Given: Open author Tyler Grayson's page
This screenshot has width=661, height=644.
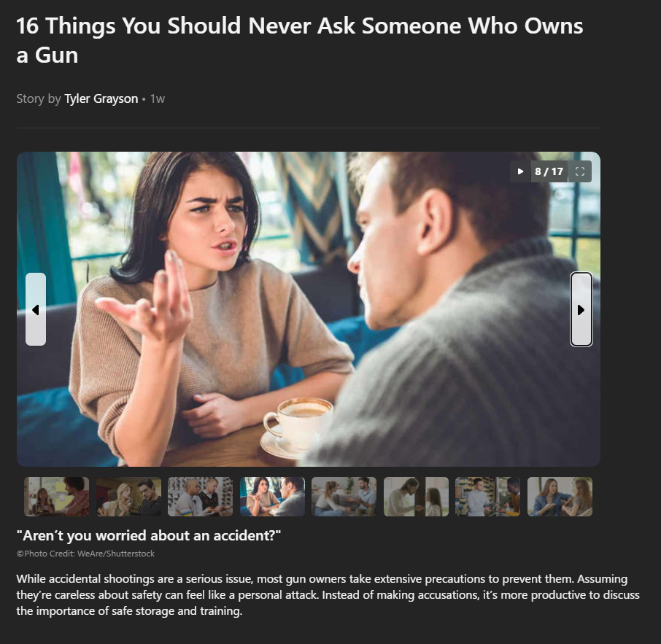Looking at the screenshot, I should point(101,98).
